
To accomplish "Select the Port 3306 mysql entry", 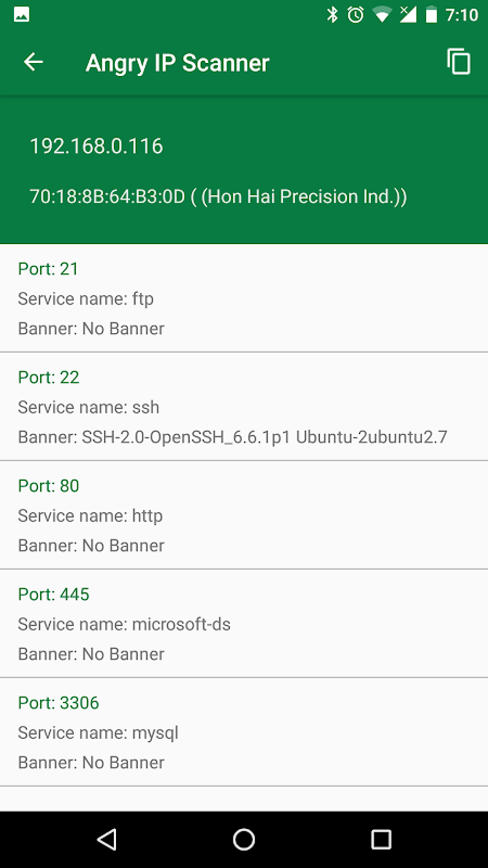I will (x=244, y=732).
